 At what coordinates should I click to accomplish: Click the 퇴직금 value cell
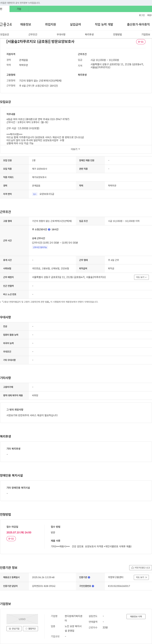(111, 269)
